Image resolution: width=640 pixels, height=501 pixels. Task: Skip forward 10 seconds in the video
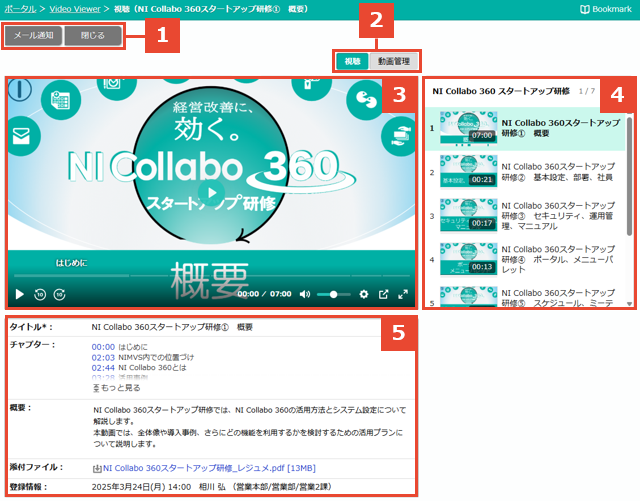coord(60,294)
